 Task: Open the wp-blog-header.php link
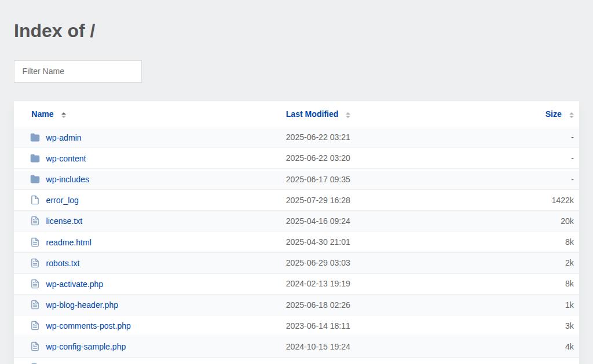click(82, 305)
